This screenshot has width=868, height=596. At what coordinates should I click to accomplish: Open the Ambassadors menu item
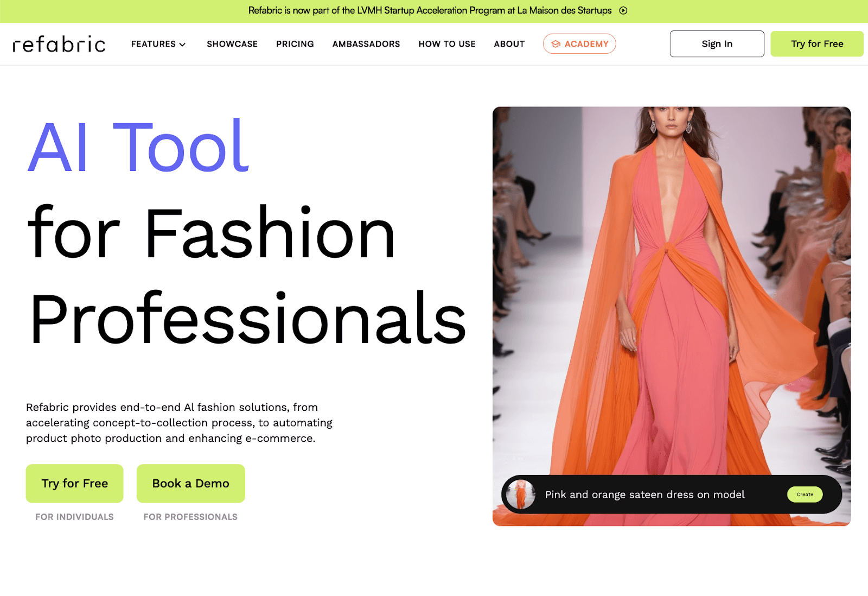tap(366, 44)
